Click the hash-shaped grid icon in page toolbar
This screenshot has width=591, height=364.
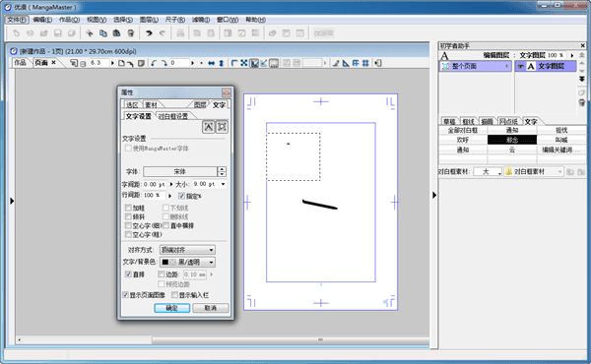click(x=365, y=63)
